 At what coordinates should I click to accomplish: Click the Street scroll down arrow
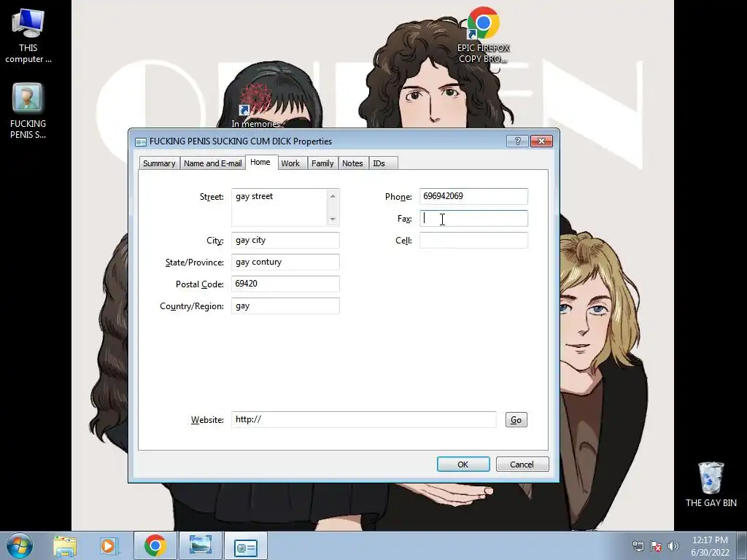(333, 219)
